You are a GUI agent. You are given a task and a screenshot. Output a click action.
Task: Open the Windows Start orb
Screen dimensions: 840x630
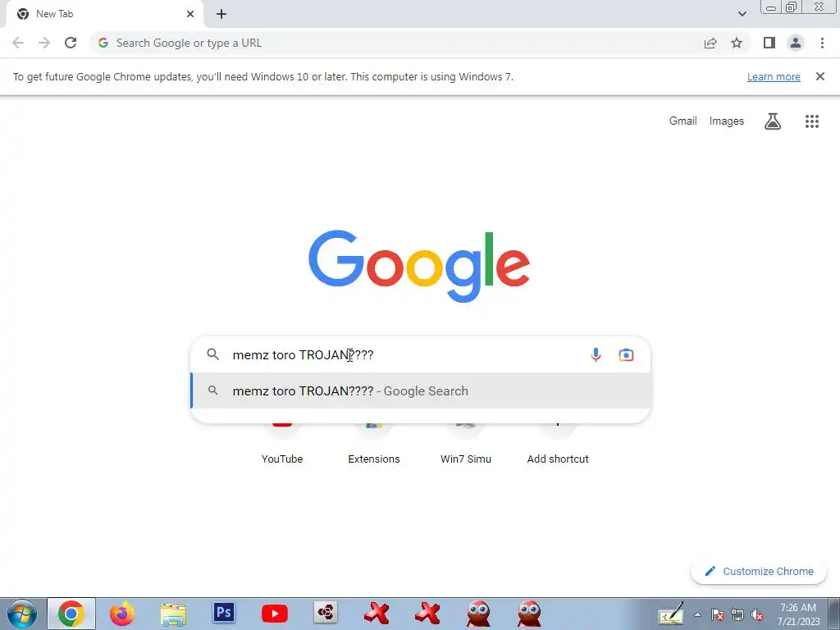pos(22,614)
